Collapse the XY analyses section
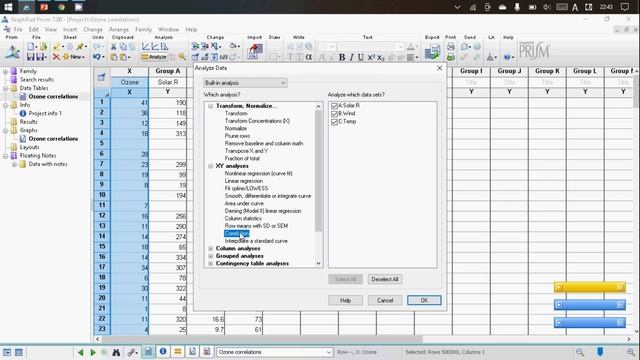This screenshot has width=640, height=360. pos(211,166)
